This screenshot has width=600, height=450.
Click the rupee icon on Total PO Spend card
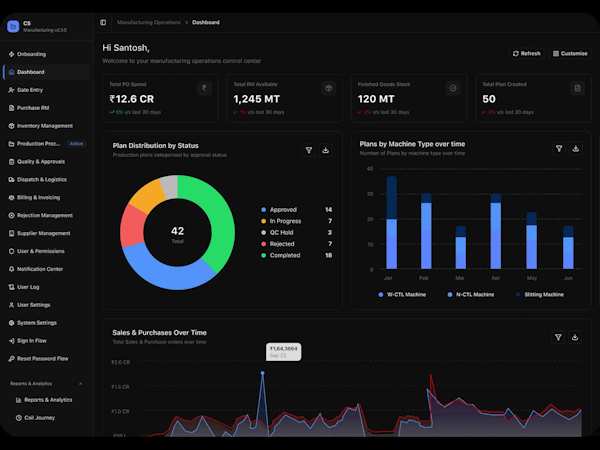204,88
